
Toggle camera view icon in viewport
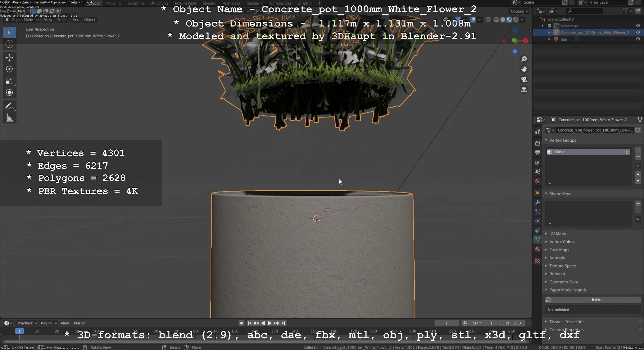[524, 80]
